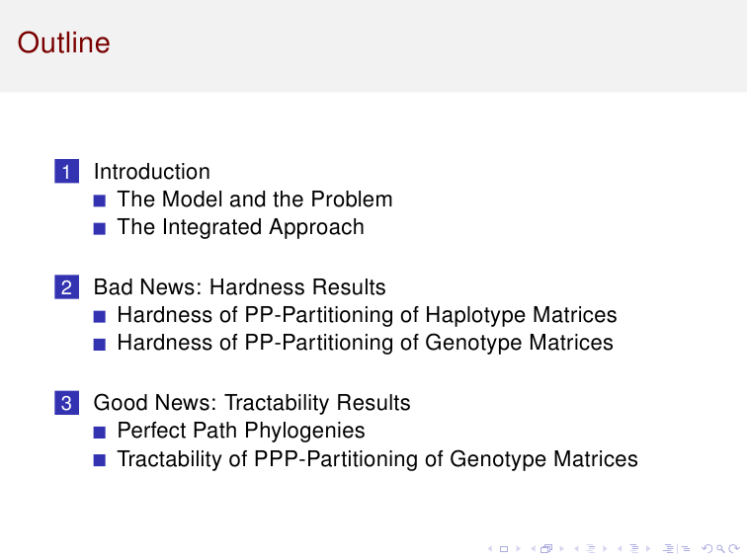Go to next frame via arrow right of stacked frames icon
747x560 pixels.
tap(561, 548)
